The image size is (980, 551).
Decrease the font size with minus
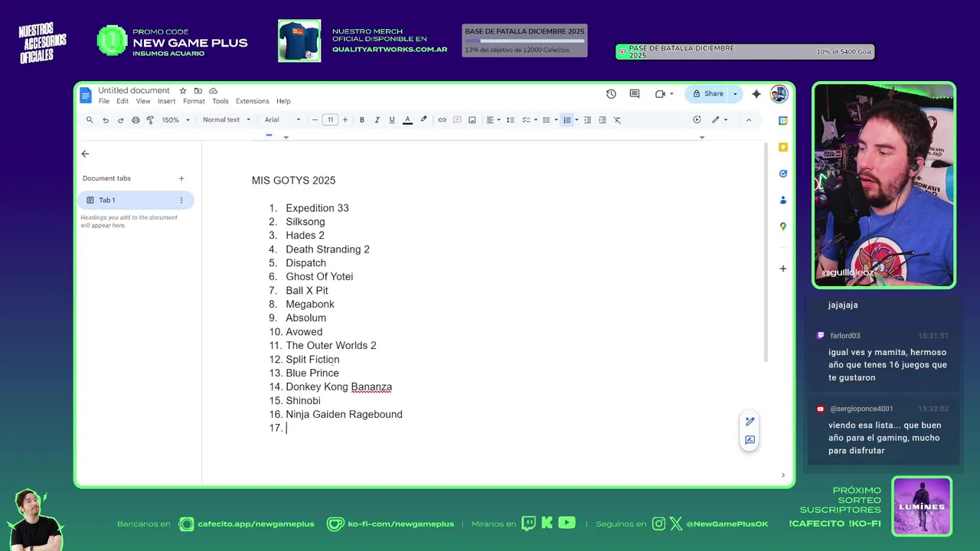[x=315, y=120]
